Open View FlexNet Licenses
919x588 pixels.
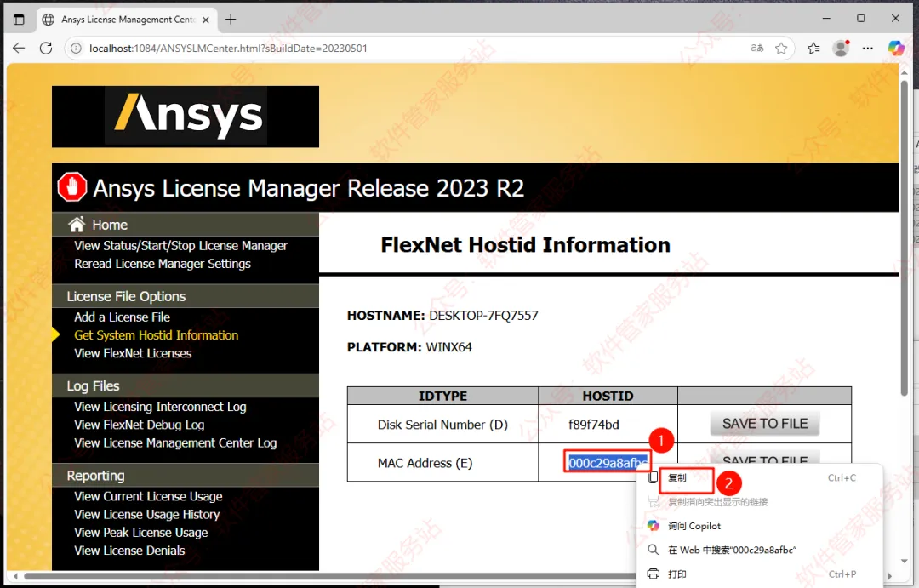coord(133,353)
